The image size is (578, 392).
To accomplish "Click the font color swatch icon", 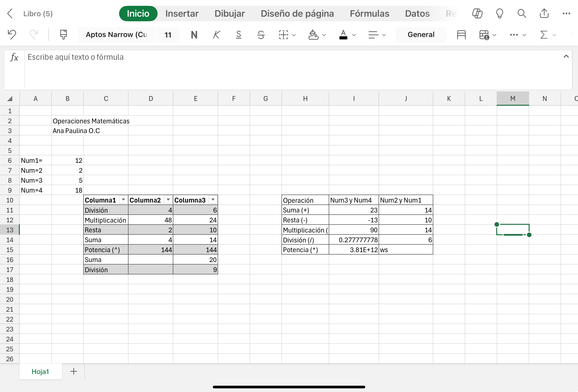I will [x=343, y=35].
